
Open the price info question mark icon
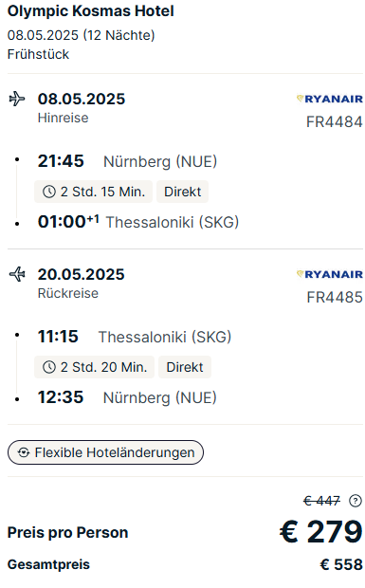pos(356,501)
